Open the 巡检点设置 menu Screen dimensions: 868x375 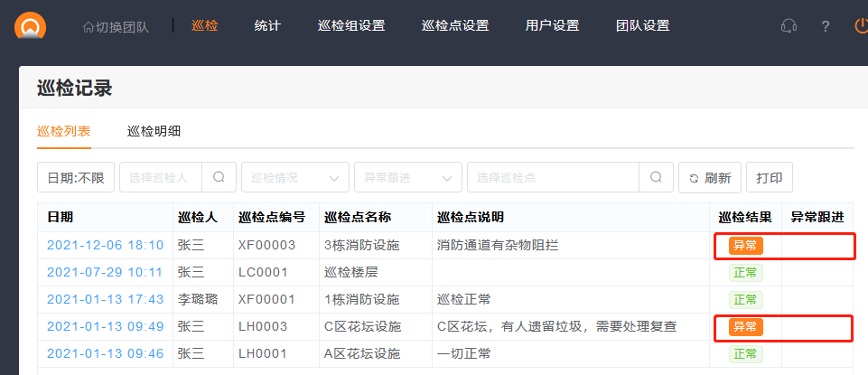tap(455, 26)
